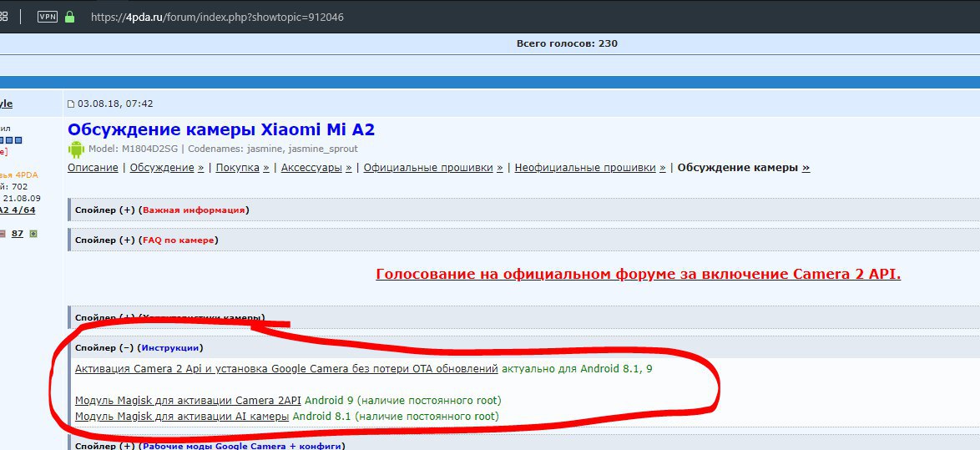Click the » arrow after bold Обсуждение камеры
Image resolution: width=980 pixels, height=450 pixels.
806,168
